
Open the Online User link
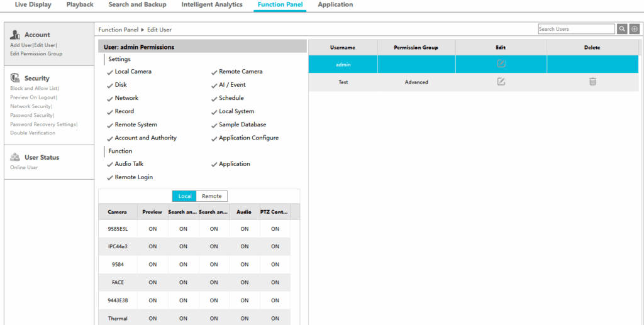[x=24, y=167]
